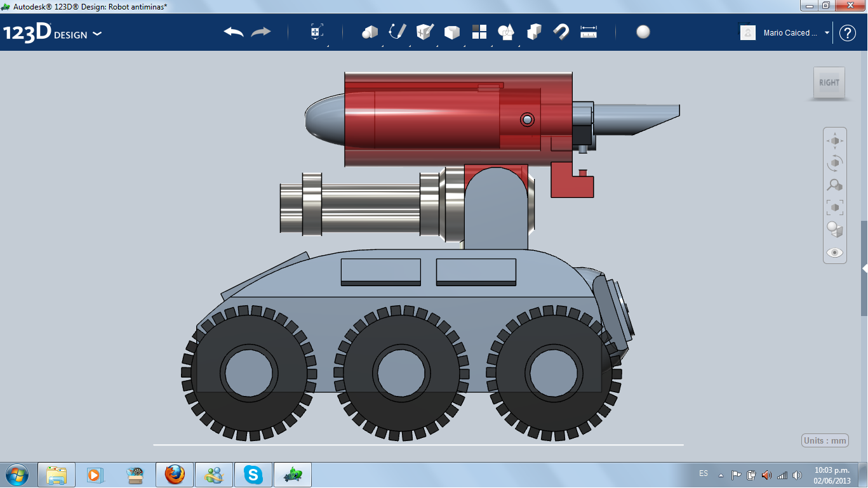The width and height of the screenshot is (868, 488).
Task: Click the user profile avatar picture
Action: [748, 33]
